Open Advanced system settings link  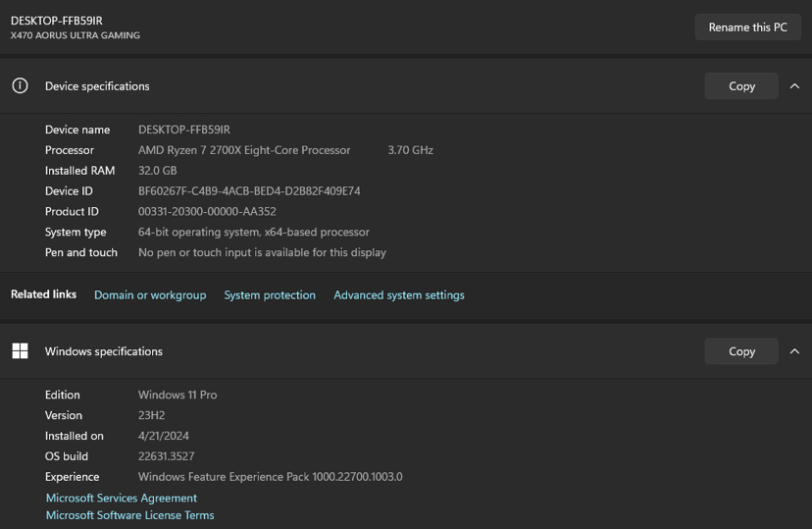click(x=399, y=294)
